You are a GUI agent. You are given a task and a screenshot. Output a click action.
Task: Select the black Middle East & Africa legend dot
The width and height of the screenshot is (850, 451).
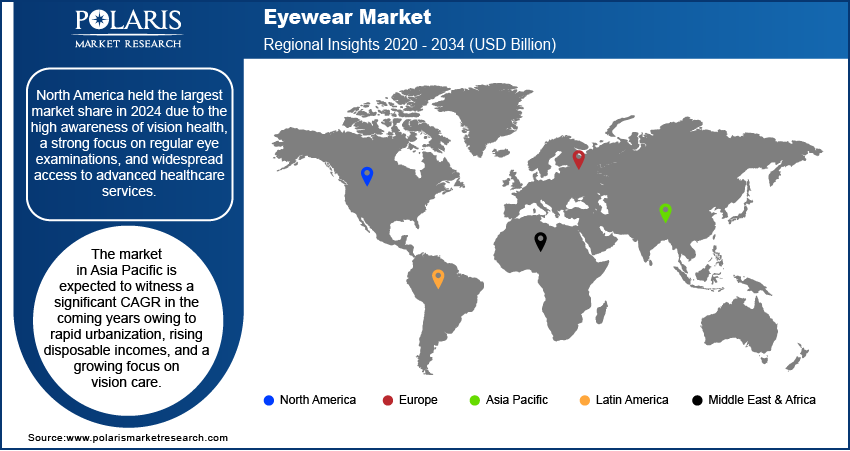click(697, 401)
